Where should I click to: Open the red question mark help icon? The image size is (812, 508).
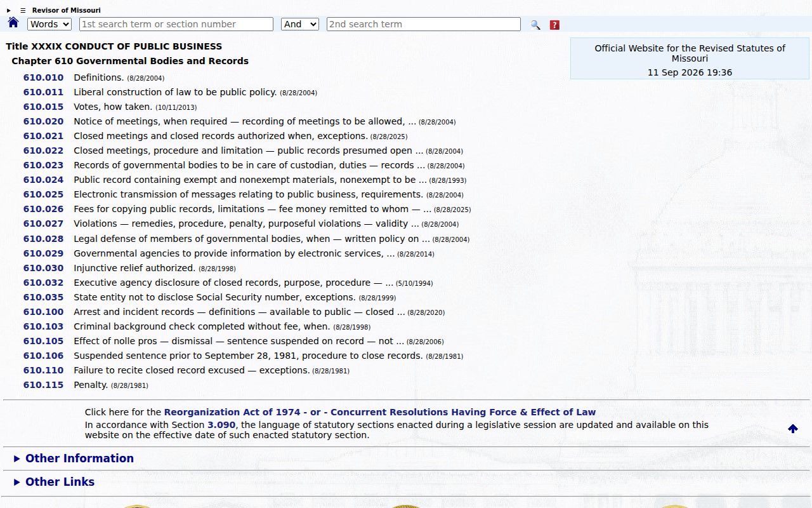click(554, 25)
